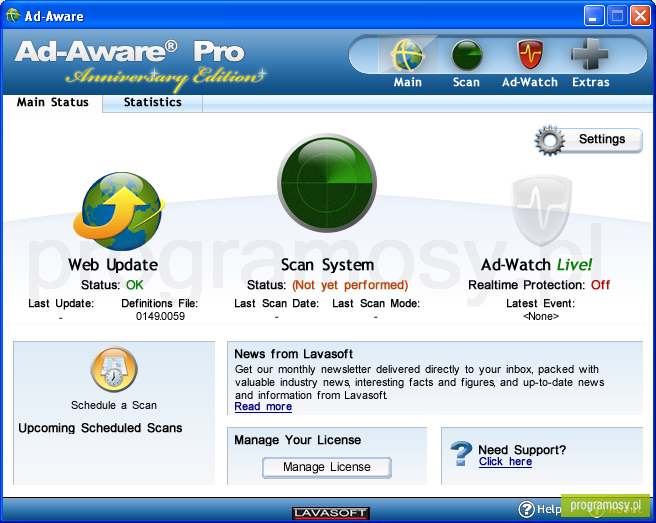
Task: Click the Manage Your License heading
Action: click(x=297, y=440)
